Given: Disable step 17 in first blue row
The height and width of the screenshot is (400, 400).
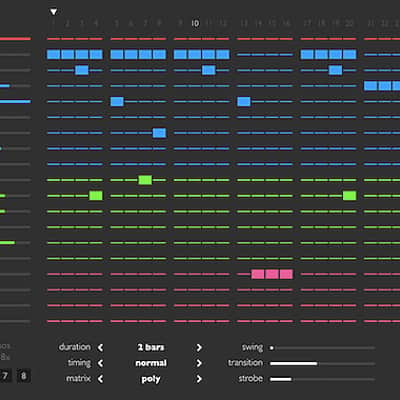Looking at the screenshot, I should click(x=307, y=54).
